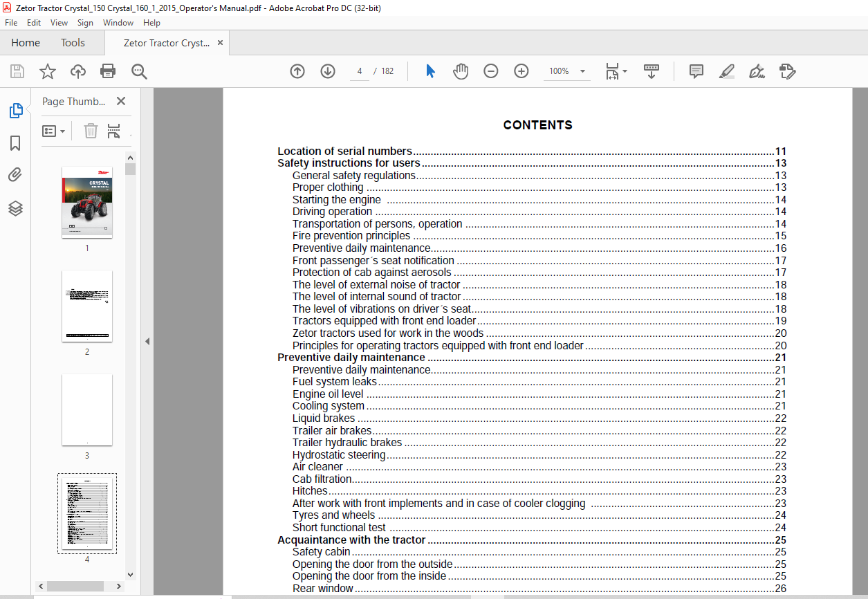Activate the hand pan tool

pyautogui.click(x=461, y=71)
